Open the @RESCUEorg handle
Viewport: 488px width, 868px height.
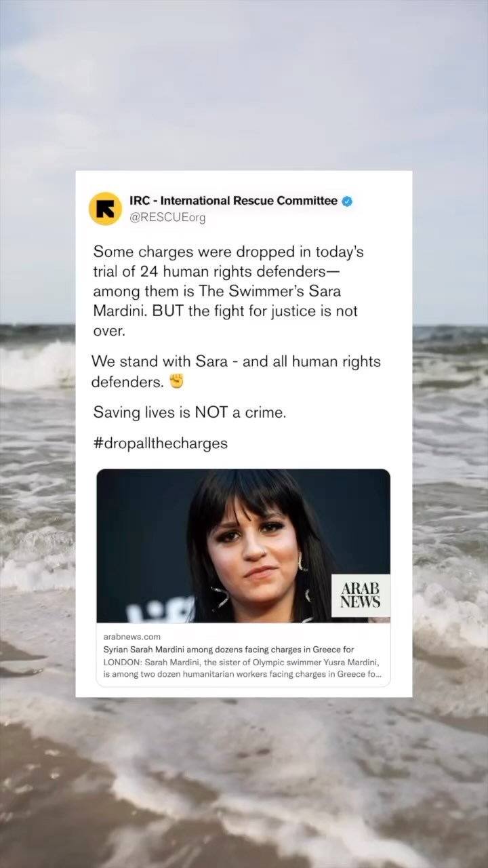point(167,218)
